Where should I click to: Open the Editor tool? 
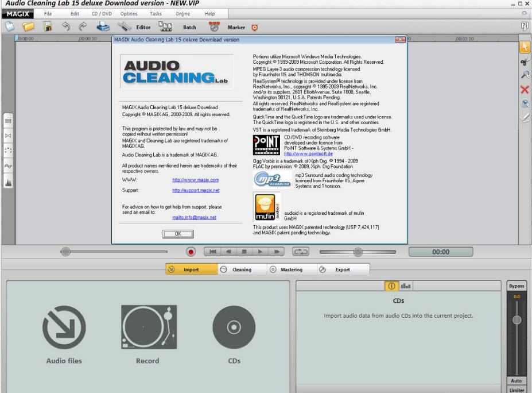pyautogui.click(x=134, y=27)
